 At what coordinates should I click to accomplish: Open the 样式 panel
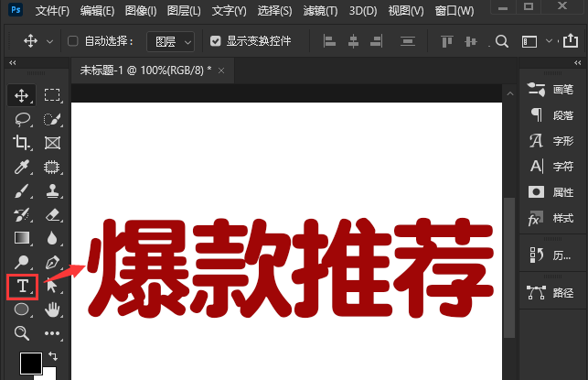tap(551, 218)
